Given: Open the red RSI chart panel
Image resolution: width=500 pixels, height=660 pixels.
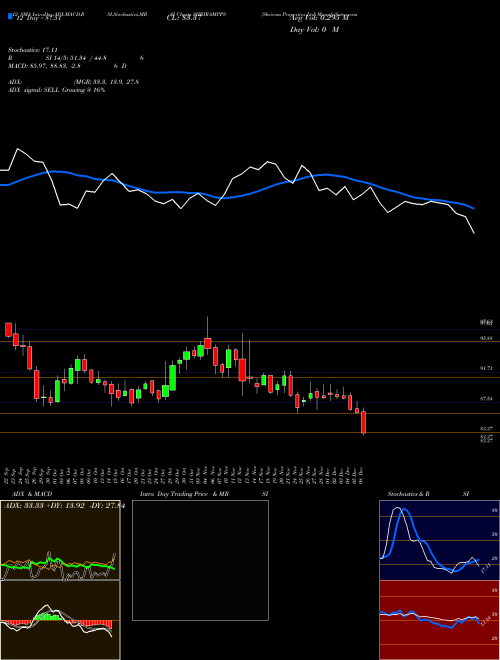Looking at the screenshot, I should tap(439, 620).
